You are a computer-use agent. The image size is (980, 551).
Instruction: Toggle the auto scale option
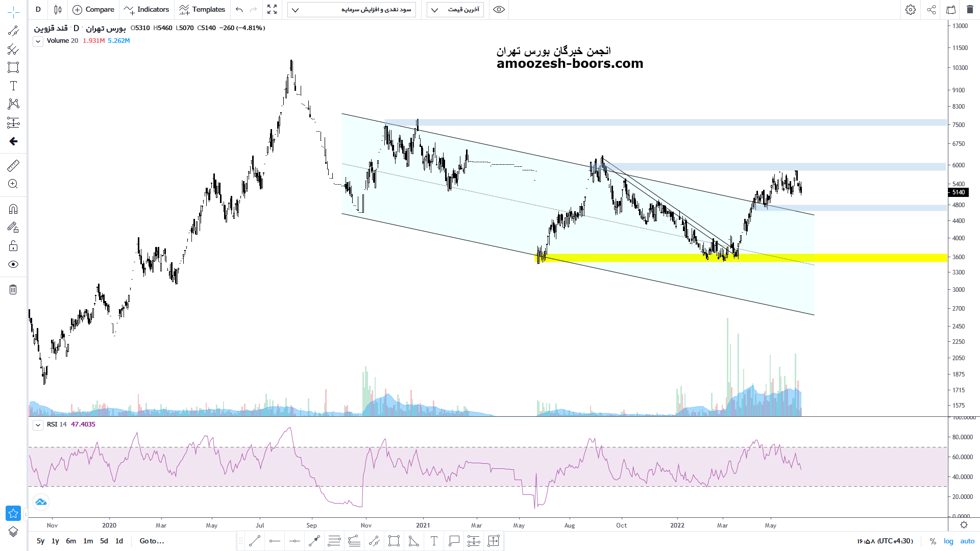(x=967, y=541)
